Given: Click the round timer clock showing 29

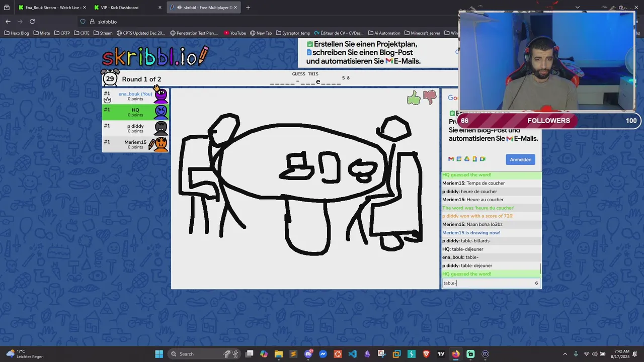Looking at the screenshot, I should (110, 78).
